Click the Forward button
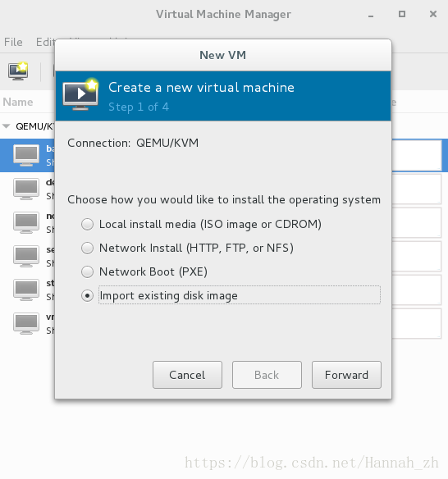448x479 pixels. [346, 375]
